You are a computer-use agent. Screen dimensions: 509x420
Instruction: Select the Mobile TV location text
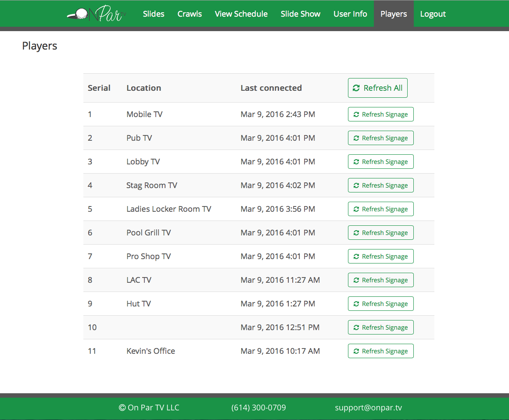[144, 114]
